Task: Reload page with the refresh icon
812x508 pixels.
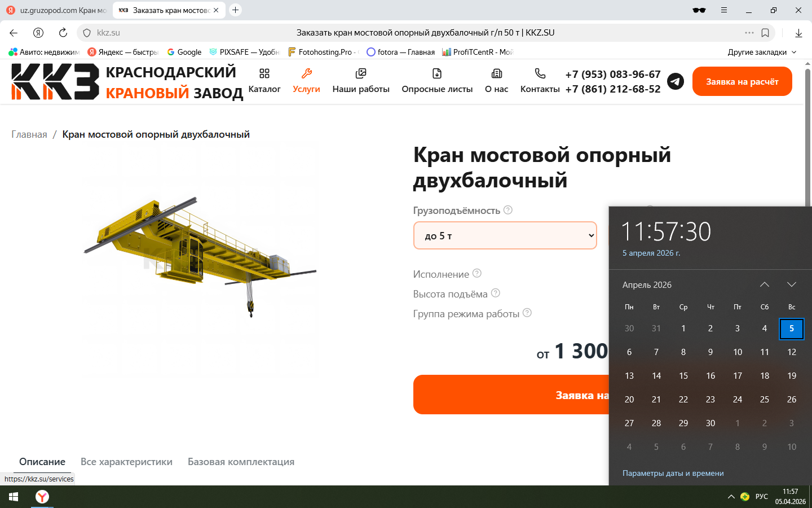Action: pyautogui.click(x=63, y=33)
